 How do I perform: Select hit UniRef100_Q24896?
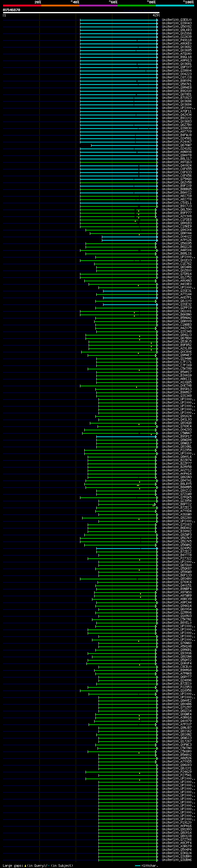click(176, 680)
